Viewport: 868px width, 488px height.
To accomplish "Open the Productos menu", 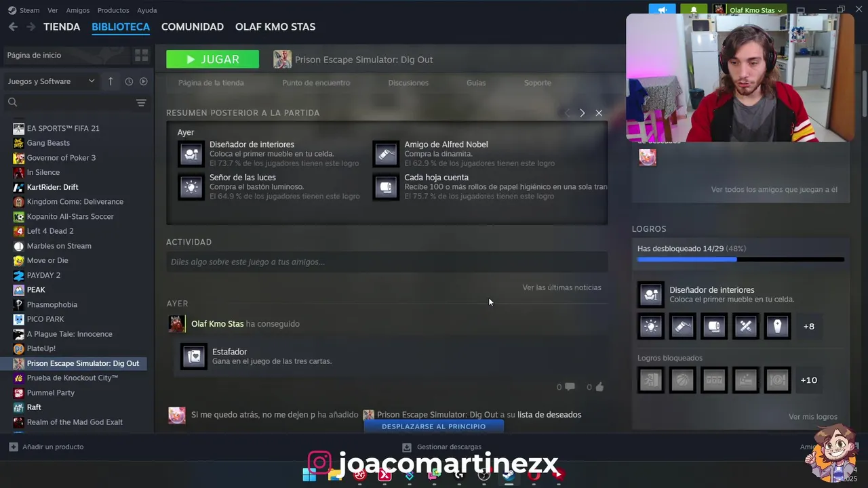I will [113, 10].
